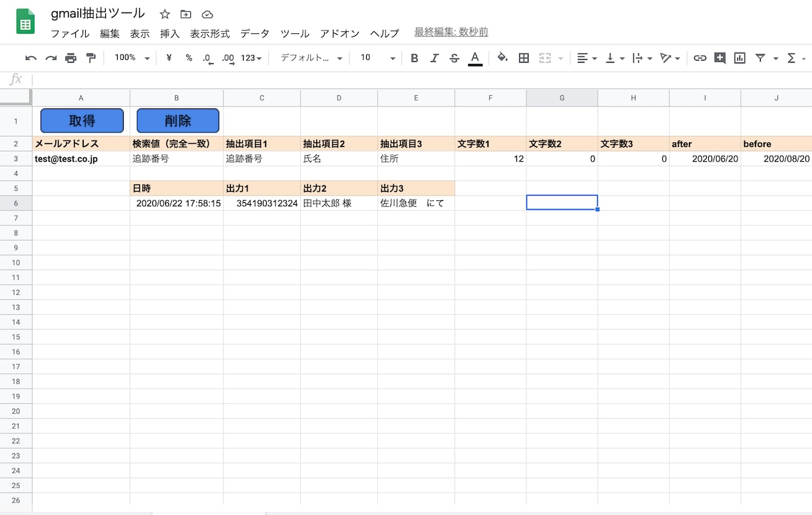Open the アドオン menu
This screenshot has height=515, width=812.
tap(339, 33)
